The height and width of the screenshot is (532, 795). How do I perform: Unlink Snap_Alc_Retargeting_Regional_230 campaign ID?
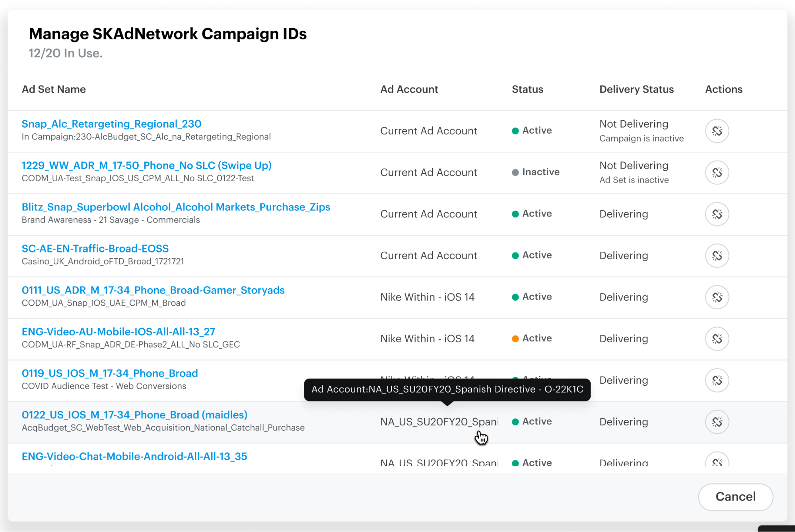717,131
